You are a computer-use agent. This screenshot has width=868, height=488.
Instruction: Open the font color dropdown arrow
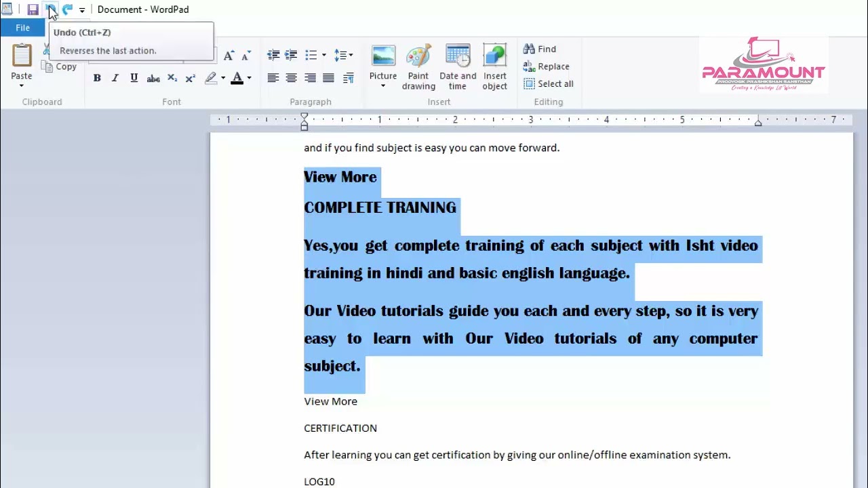click(x=249, y=78)
